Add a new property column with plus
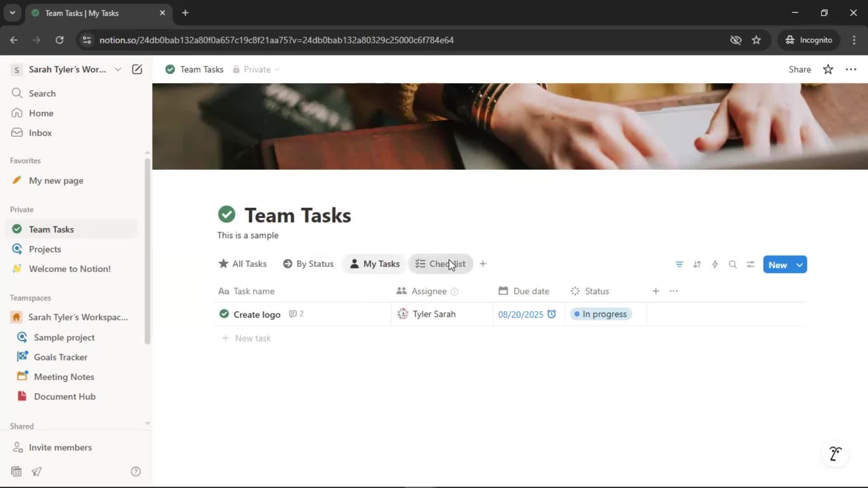Screen dimensions: 868x488 656,291
